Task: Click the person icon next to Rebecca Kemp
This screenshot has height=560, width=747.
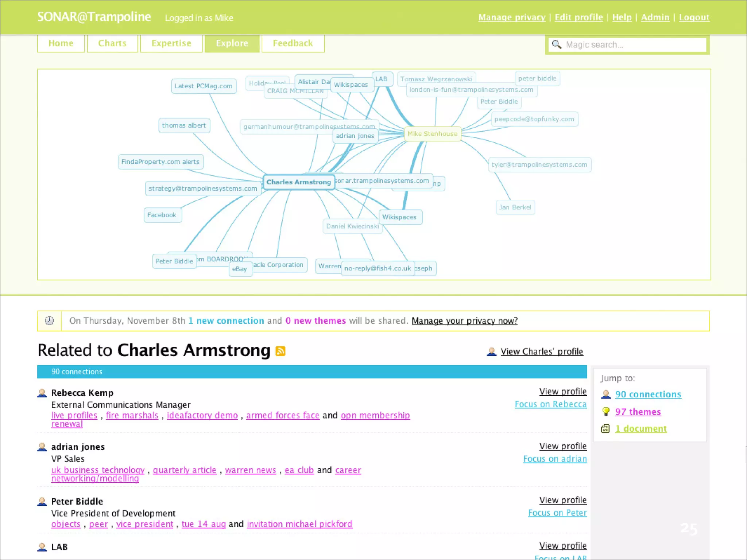Action: point(42,393)
